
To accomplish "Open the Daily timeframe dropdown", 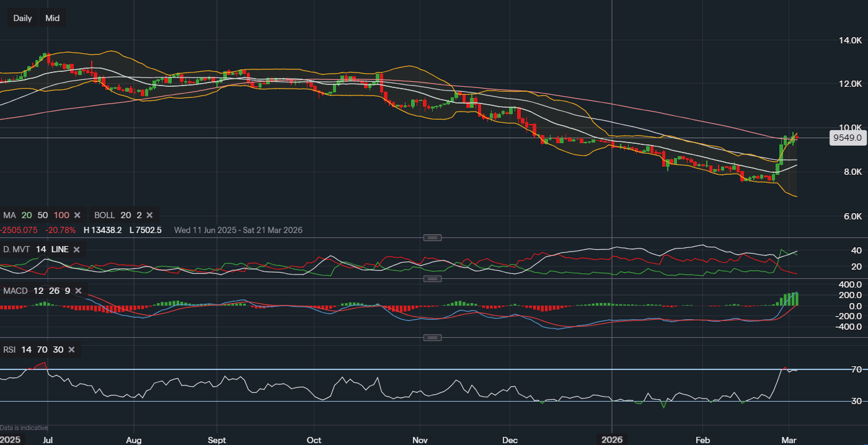I will [23, 18].
